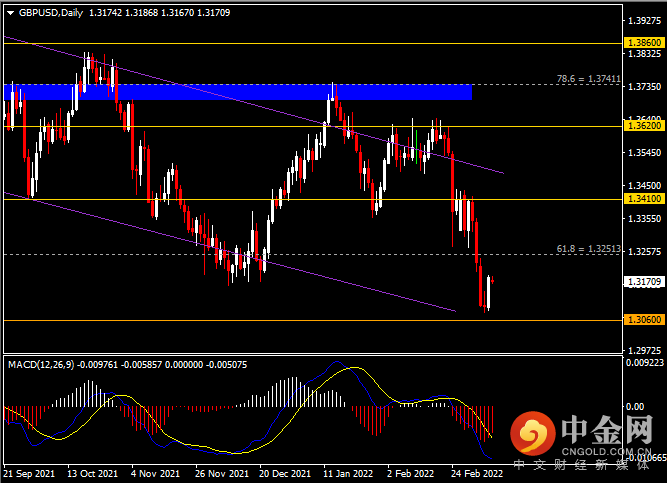Image resolution: width=667 pixels, height=483 pixels.
Task: Select the latest white bullish candlestick
Action: pyautogui.click(x=488, y=292)
